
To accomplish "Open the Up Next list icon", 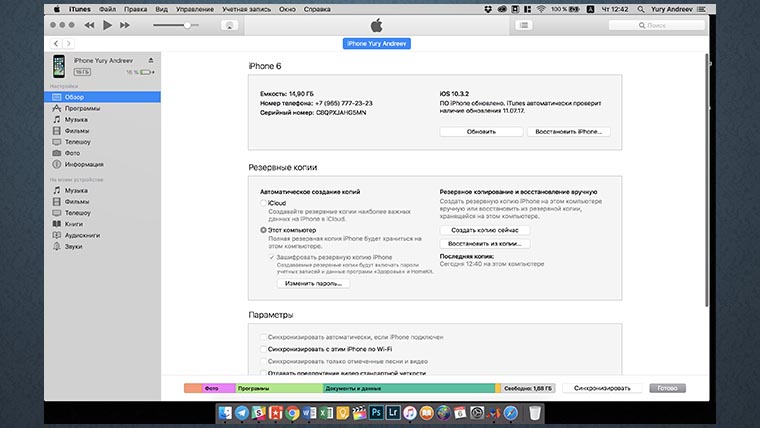I will (524, 25).
